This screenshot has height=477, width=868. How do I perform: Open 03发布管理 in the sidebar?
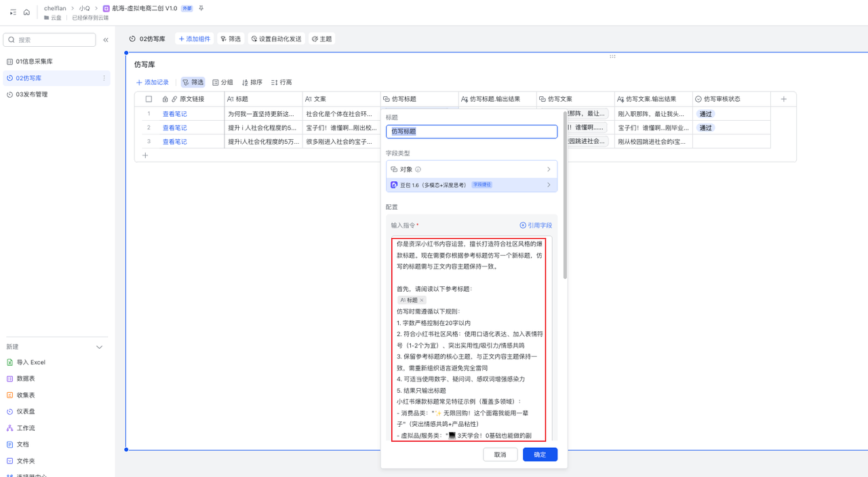point(57,94)
